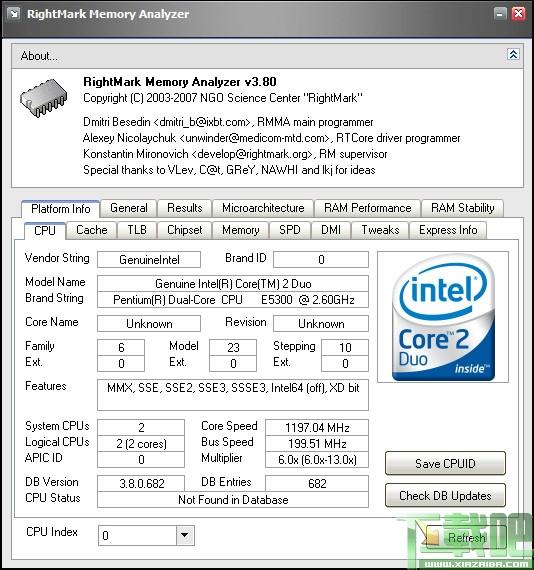Image resolution: width=534 pixels, height=570 pixels.
Task: Show the Memory sub-tab
Action: [241, 230]
